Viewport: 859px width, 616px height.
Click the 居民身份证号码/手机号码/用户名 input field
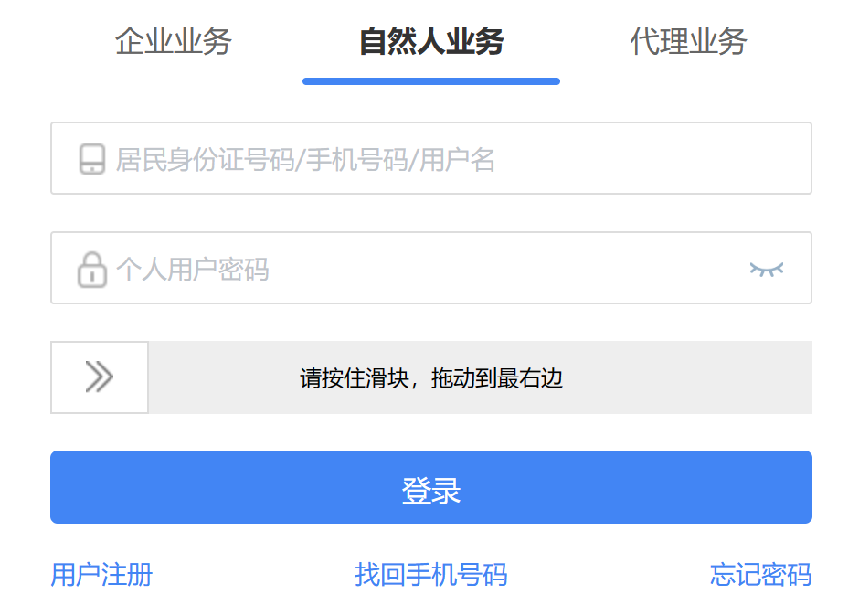click(431, 158)
